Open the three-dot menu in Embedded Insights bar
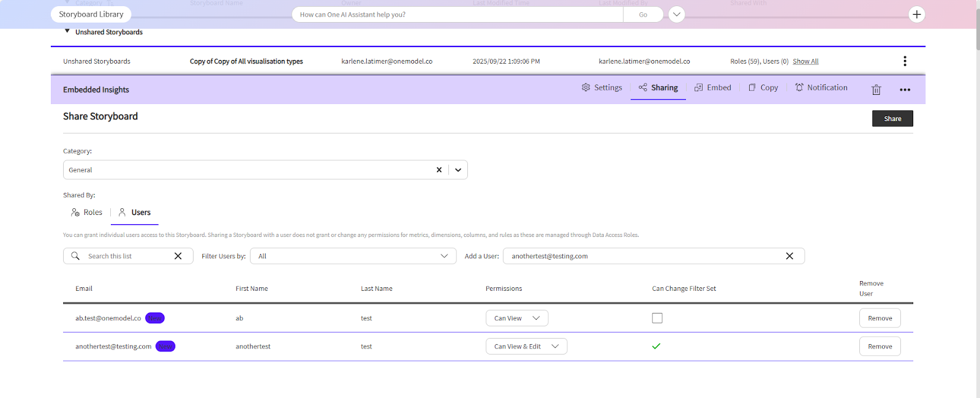Screen dimensions: 980x398 905,89
